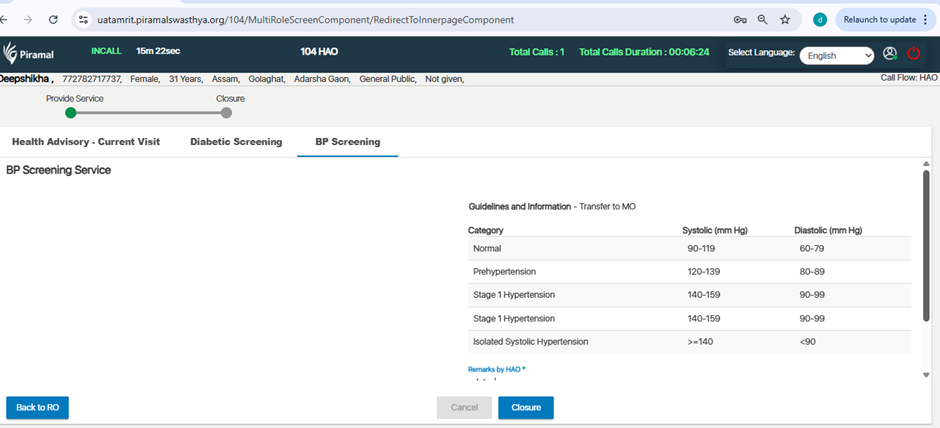Image resolution: width=940 pixels, height=428 pixels.
Task: Click the Closure step marker in progress bar
Action: (226, 113)
